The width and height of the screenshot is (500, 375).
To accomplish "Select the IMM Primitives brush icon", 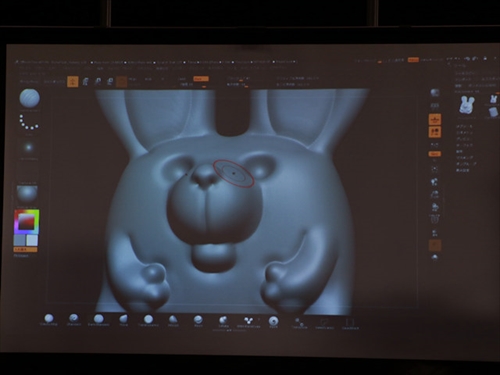I will click(248, 321).
